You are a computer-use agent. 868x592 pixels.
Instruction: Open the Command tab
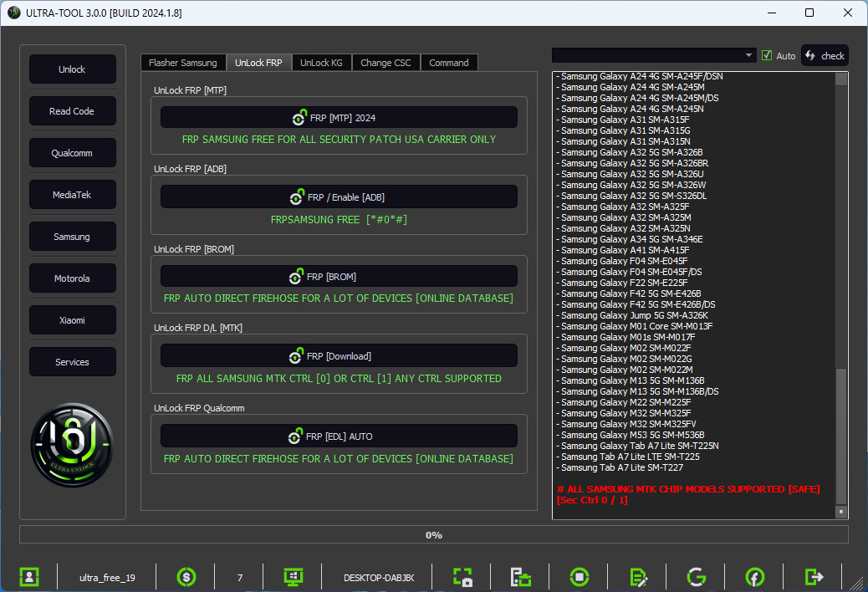coord(449,63)
